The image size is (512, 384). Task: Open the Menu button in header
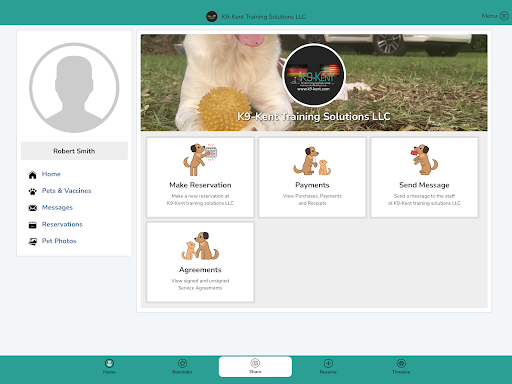(x=495, y=16)
